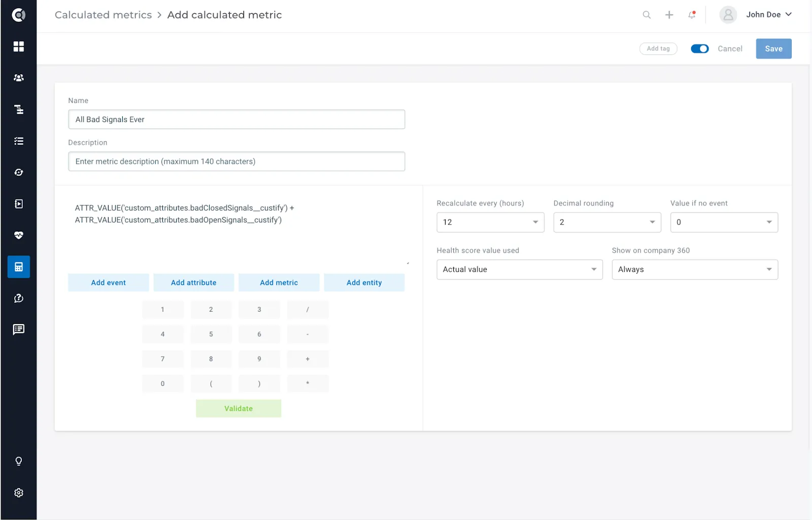The width and height of the screenshot is (812, 520).
Task: Open the task checklist sidebar icon
Action: tap(19, 141)
